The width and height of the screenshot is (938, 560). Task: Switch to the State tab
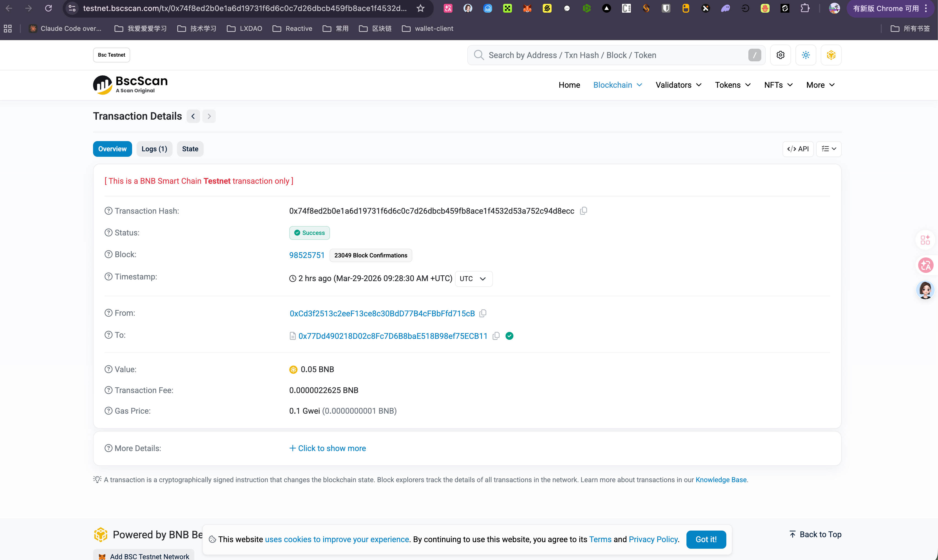(190, 149)
